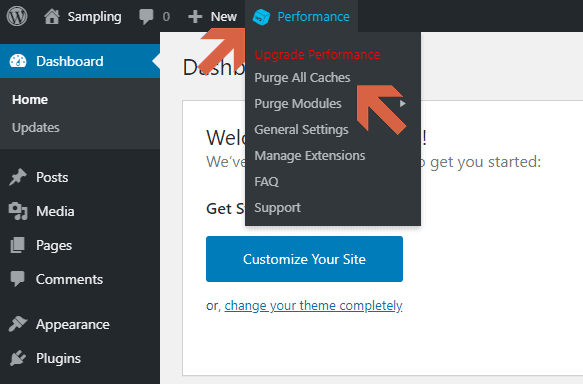Open the Updates submenu item
The height and width of the screenshot is (384, 583).
tap(36, 128)
